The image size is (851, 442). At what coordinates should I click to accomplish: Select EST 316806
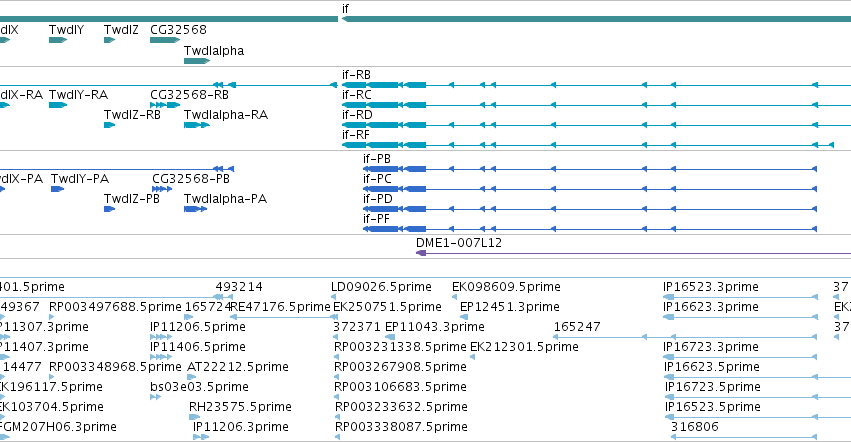pyautogui.click(x=695, y=428)
